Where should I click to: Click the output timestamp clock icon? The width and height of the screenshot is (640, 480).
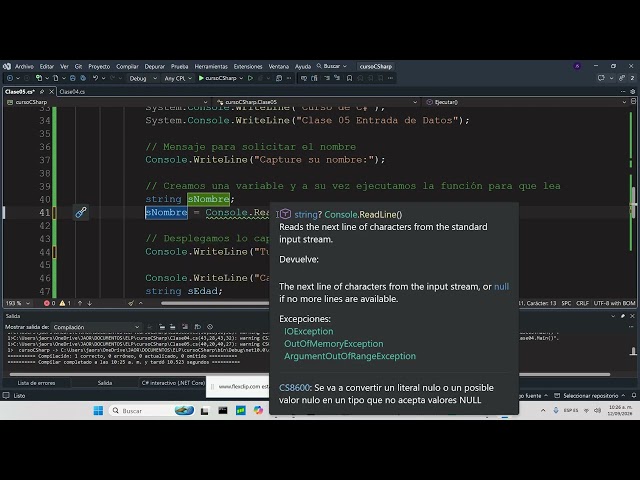tap(210, 327)
